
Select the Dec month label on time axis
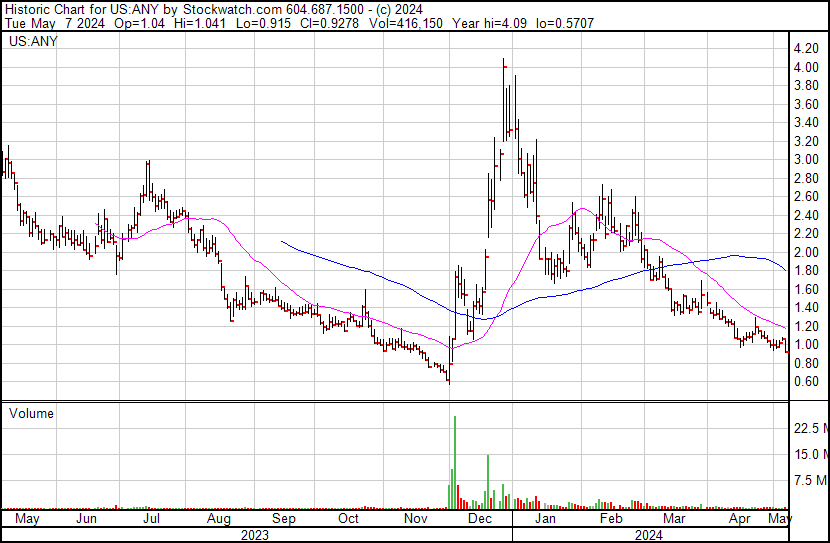[x=481, y=520]
